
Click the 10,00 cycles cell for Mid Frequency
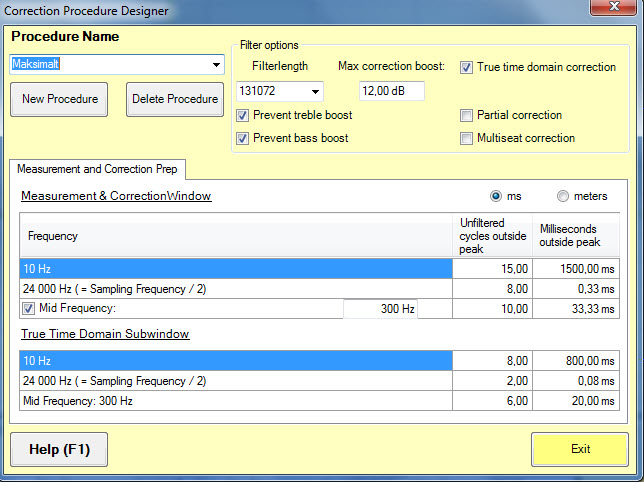(492, 309)
